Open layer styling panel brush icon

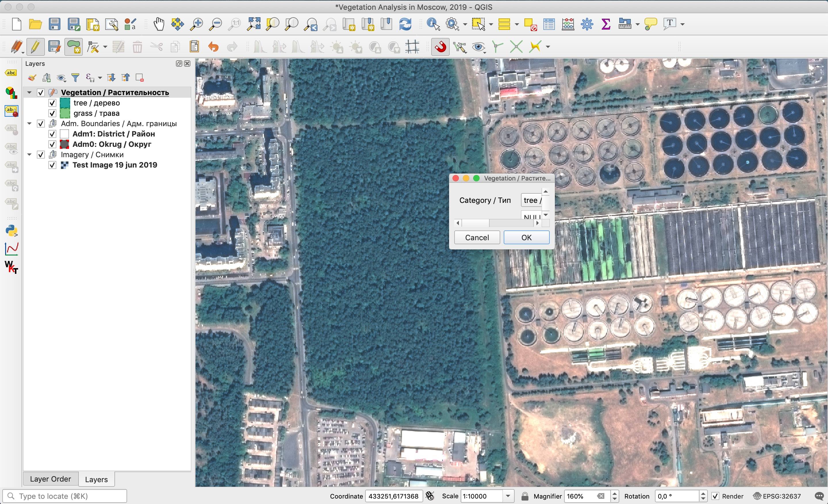[32, 78]
